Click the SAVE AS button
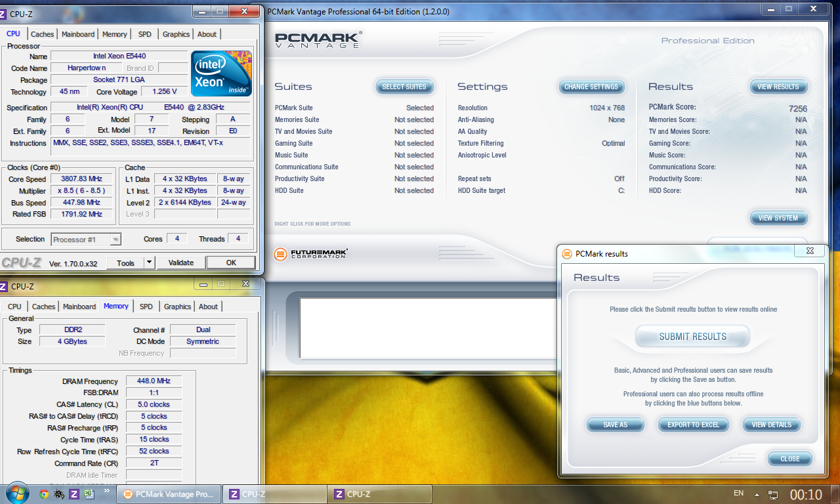 click(x=615, y=425)
